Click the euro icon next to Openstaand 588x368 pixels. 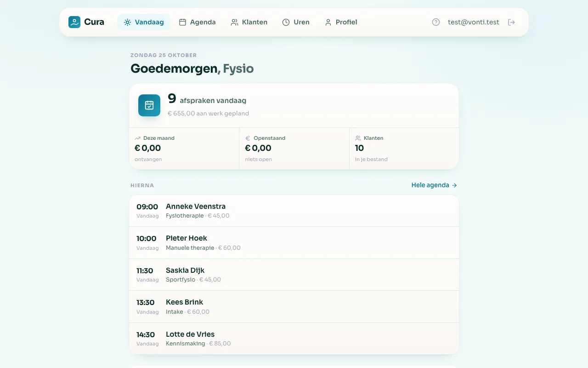pos(248,138)
